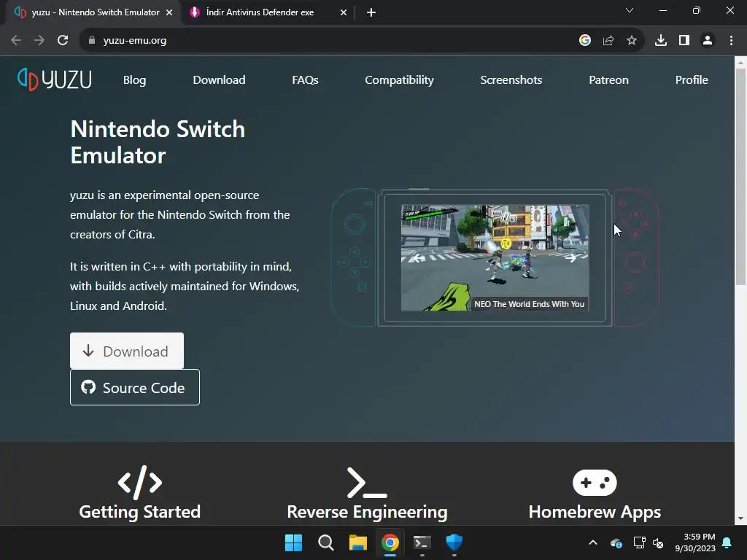
Task: Open the Reverse Engineering heading
Action: pyautogui.click(x=367, y=512)
